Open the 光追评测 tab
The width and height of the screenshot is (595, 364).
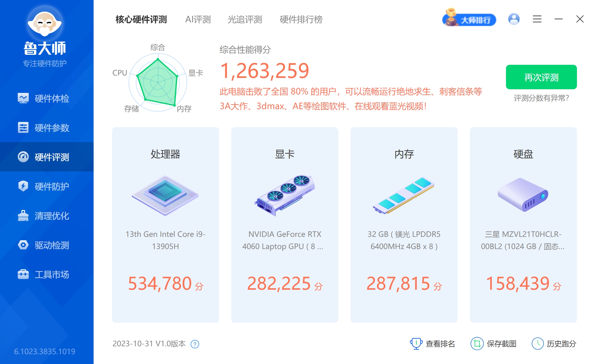(x=245, y=20)
